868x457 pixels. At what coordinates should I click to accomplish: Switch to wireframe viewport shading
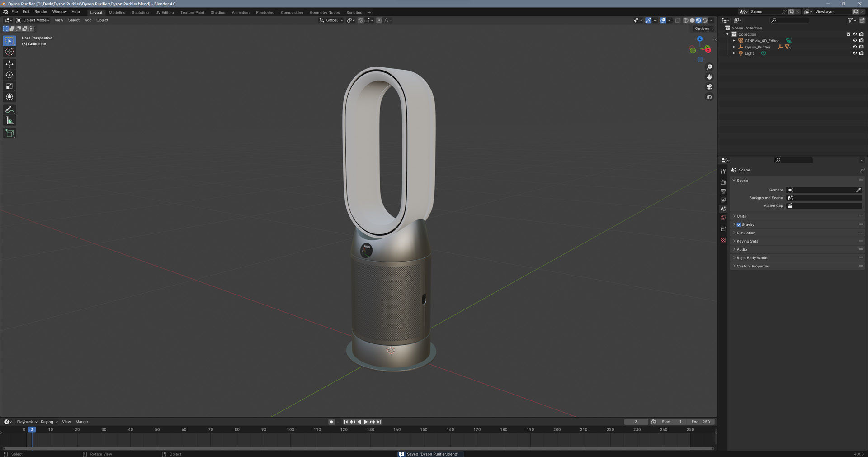click(x=686, y=20)
